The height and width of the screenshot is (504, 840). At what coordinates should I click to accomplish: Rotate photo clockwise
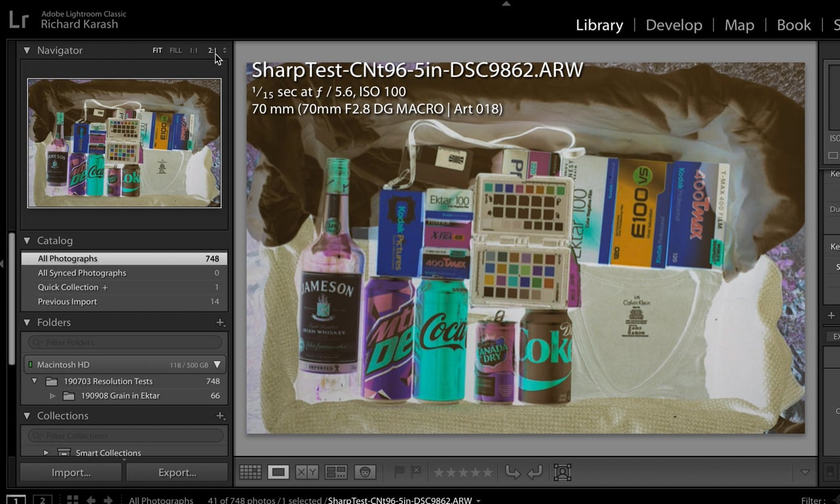coord(535,472)
